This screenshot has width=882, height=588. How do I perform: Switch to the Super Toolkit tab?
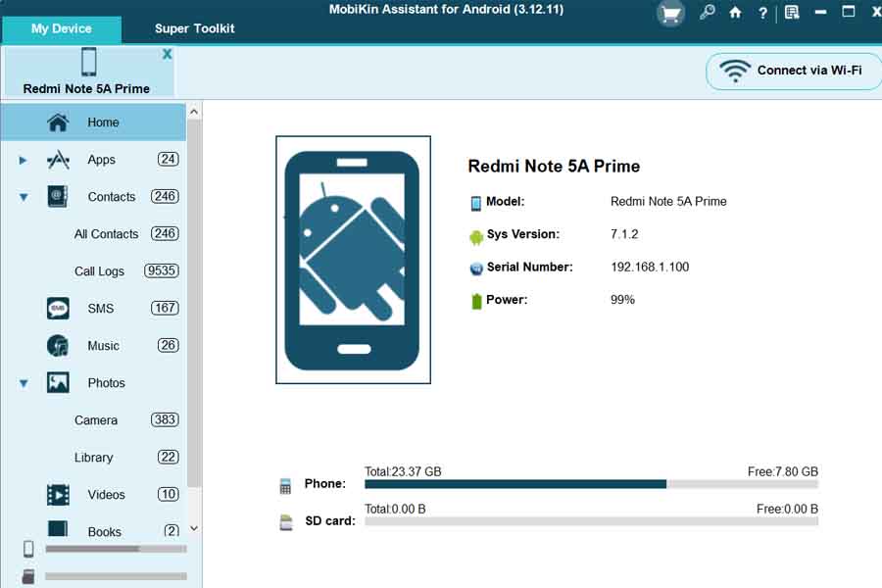(x=195, y=28)
